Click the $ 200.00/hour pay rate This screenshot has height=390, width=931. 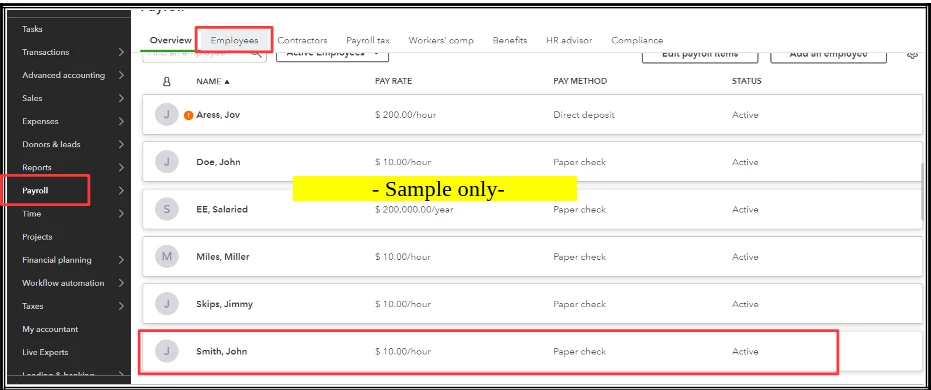(406, 115)
